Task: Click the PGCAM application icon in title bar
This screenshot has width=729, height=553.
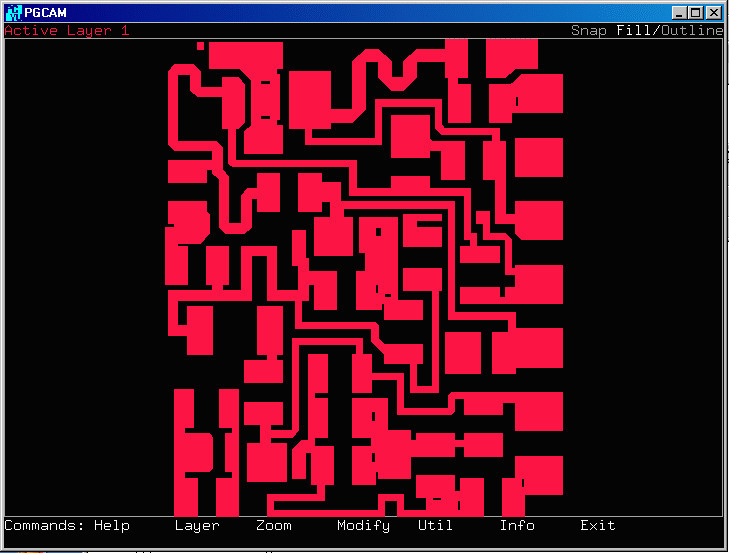Action: [x=13, y=12]
